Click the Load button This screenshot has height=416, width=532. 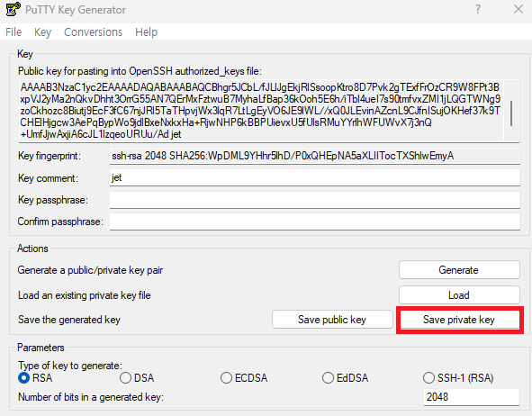click(459, 294)
